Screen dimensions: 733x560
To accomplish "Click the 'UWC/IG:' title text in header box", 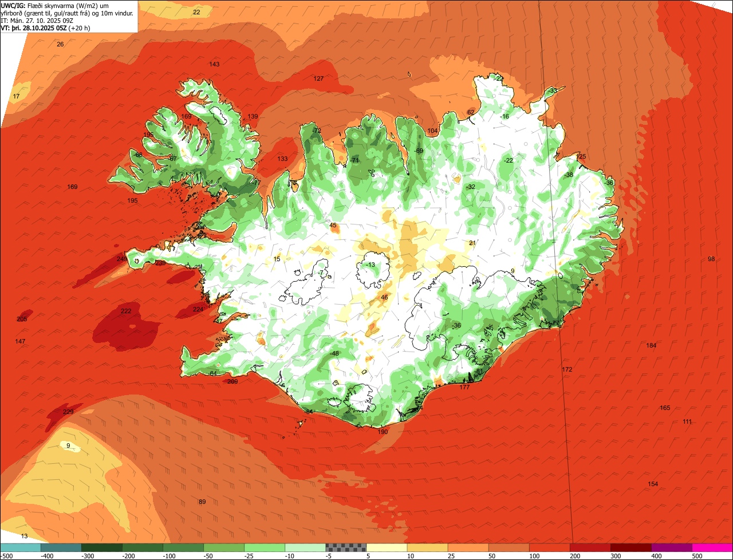I will click(x=14, y=5).
